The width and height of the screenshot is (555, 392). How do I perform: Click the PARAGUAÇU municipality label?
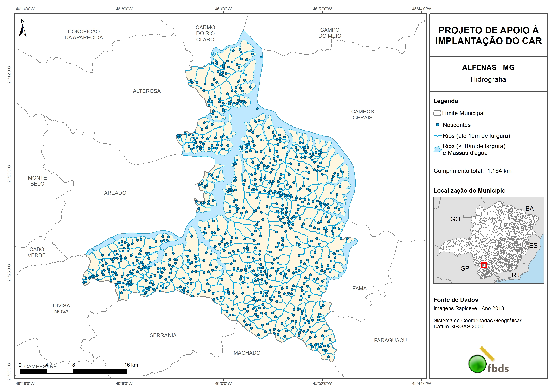coord(390,340)
